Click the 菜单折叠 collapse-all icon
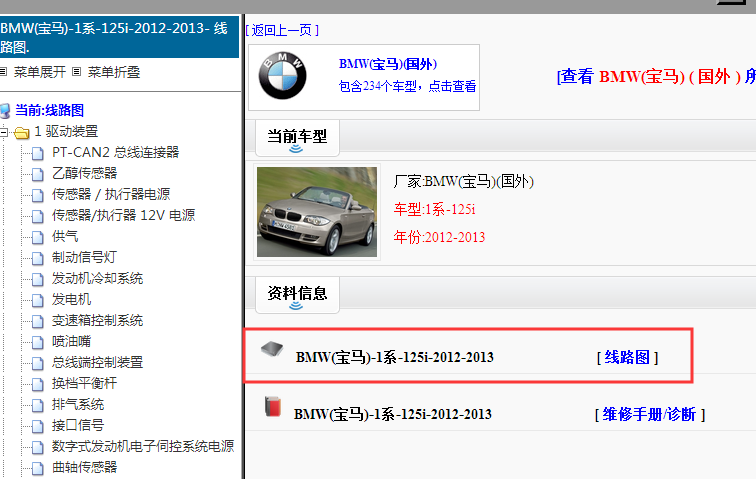Screen dimensions: 756x479 tap(76, 72)
